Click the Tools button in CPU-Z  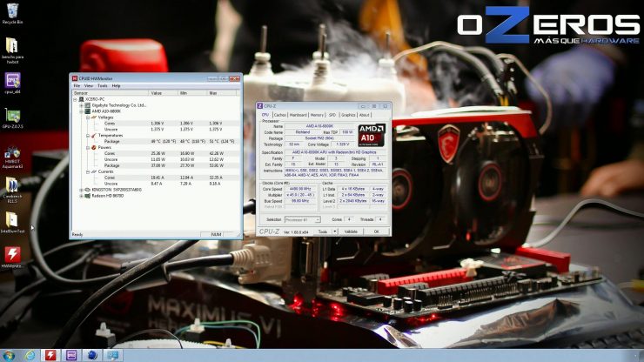323,231
